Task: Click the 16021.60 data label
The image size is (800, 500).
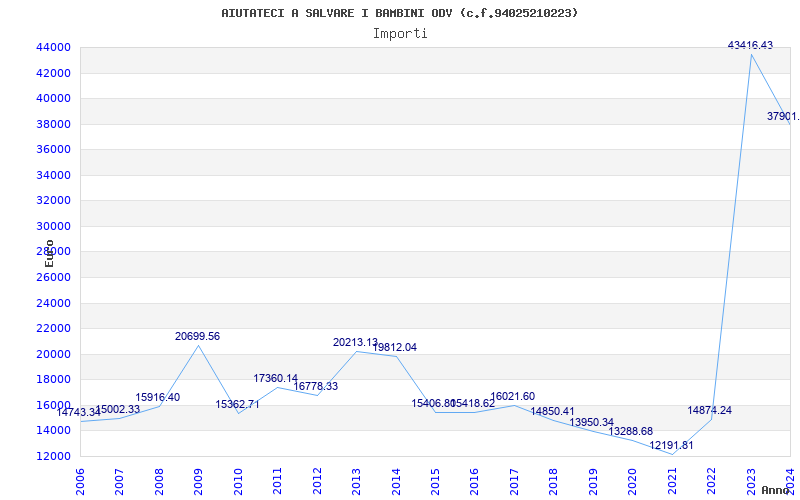Action: [x=513, y=396]
